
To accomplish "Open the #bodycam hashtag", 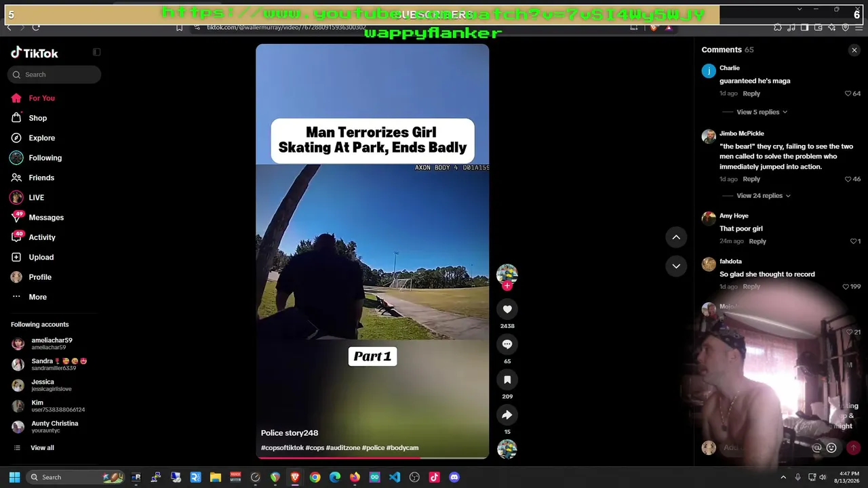I will (x=402, y=448).
